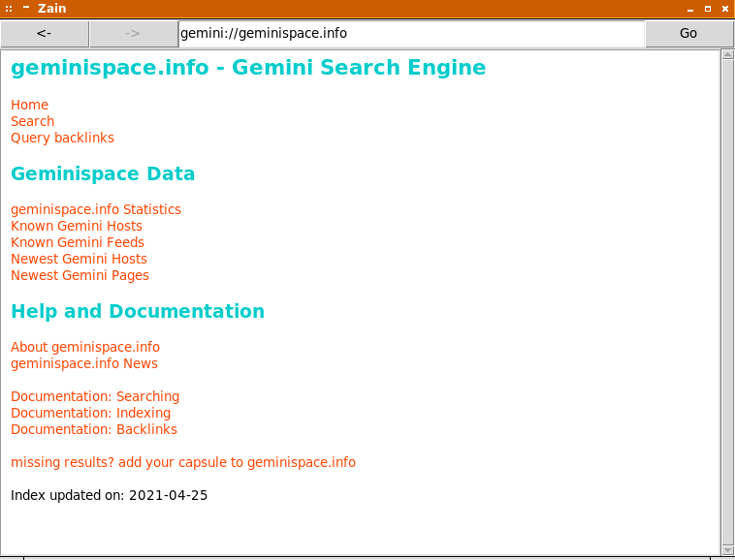Screen dimensions: 735x560
Task: Open Known Gemini Feeds link
Action: [78, 242]
